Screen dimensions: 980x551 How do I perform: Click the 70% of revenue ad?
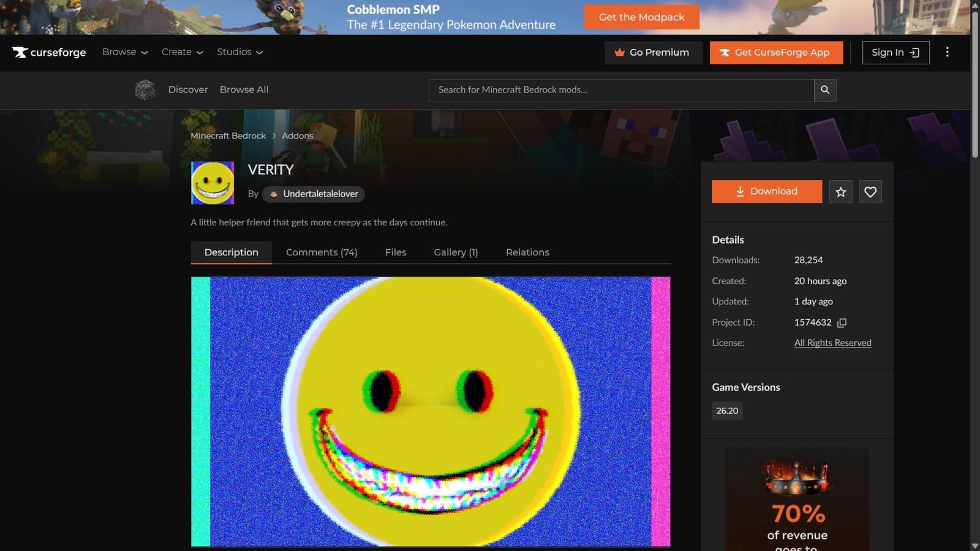(x=797, y=499)
